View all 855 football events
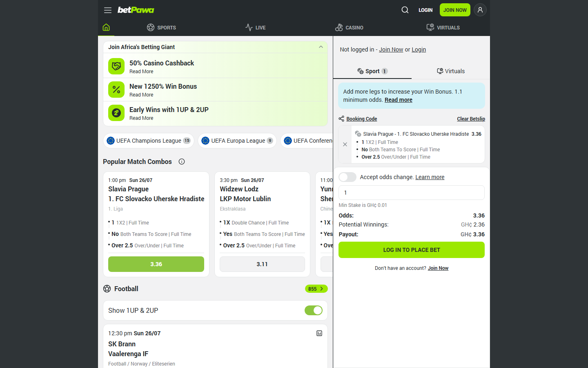This screenshot has width=588, height=368. (316, 289)
